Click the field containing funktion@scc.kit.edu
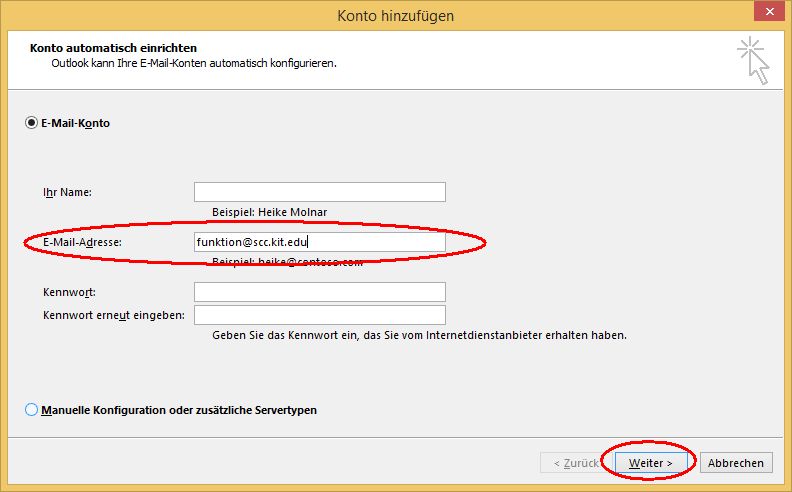The image size is (792, 492). point(319,241)
